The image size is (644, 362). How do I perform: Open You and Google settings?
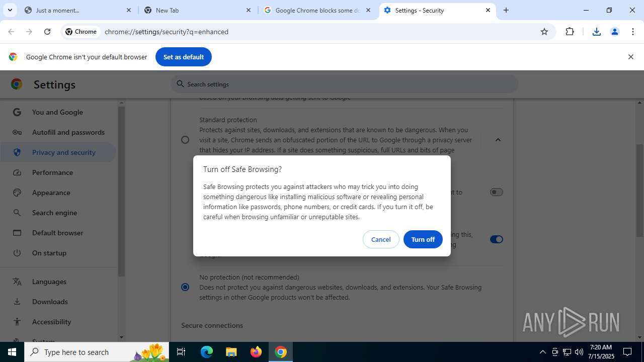[x=57, y=112]
